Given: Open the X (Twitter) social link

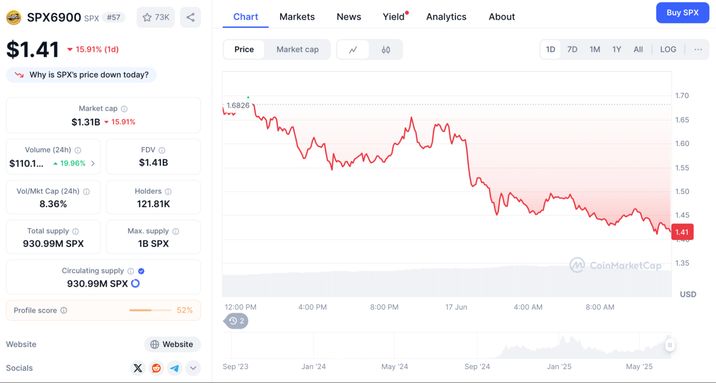Looking at the screenshot, I should pos(137,368).
